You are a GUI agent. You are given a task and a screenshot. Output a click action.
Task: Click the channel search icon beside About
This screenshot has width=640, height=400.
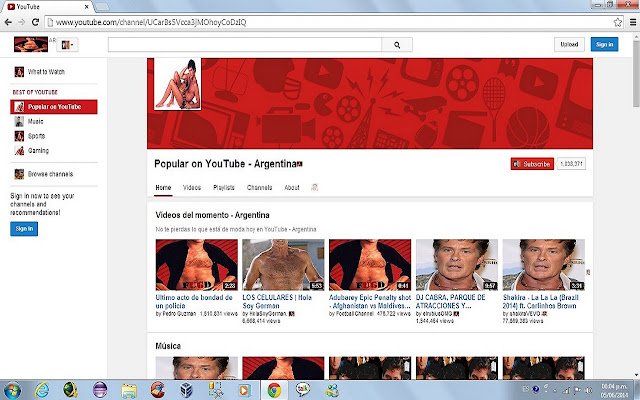click(314, 187)
